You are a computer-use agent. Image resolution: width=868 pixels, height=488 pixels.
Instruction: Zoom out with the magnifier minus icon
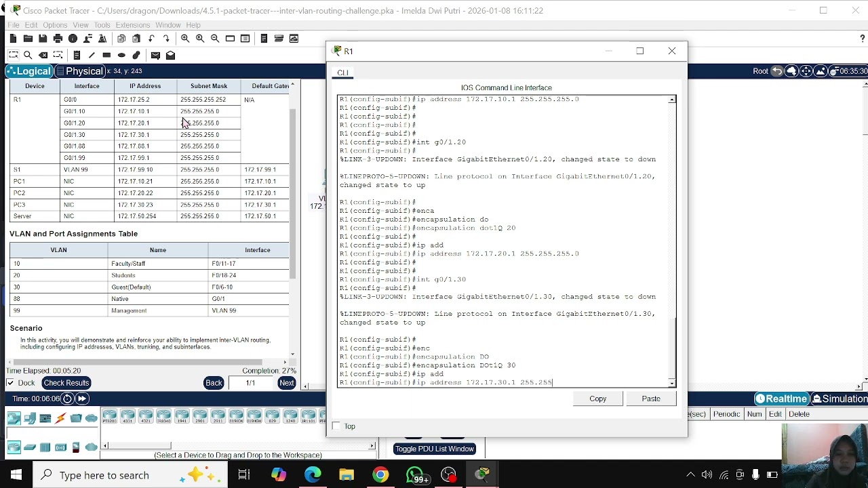click(x=215, y=39)
